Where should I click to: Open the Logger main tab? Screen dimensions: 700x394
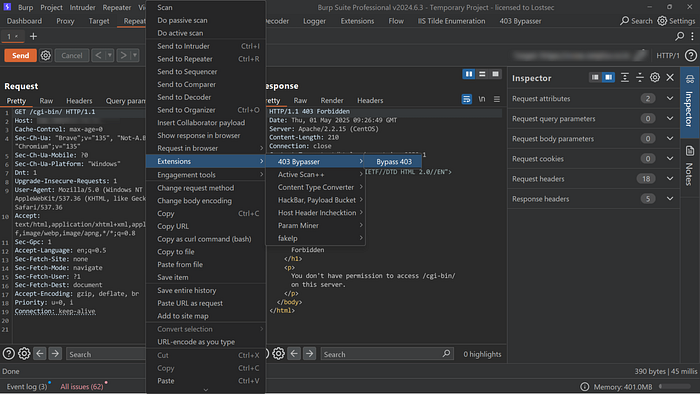tap(314, 21)
